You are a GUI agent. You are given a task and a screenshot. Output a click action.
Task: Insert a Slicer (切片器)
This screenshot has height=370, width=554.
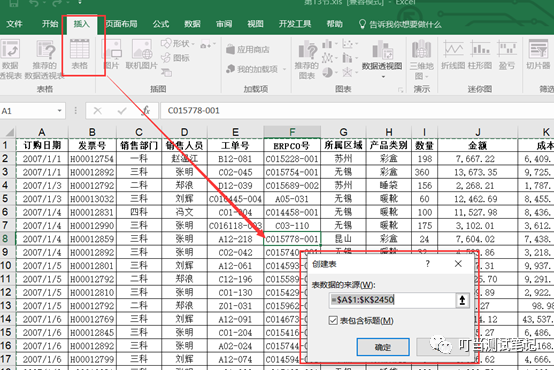[538, 54]
